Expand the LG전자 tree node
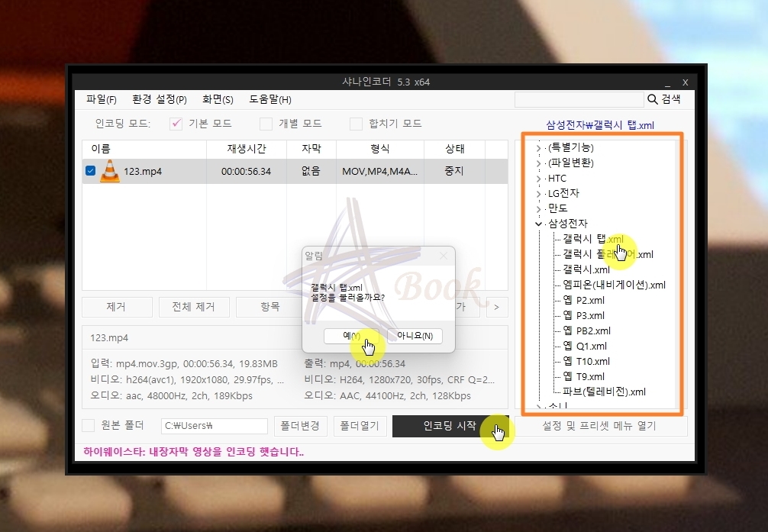 point(538,194)
